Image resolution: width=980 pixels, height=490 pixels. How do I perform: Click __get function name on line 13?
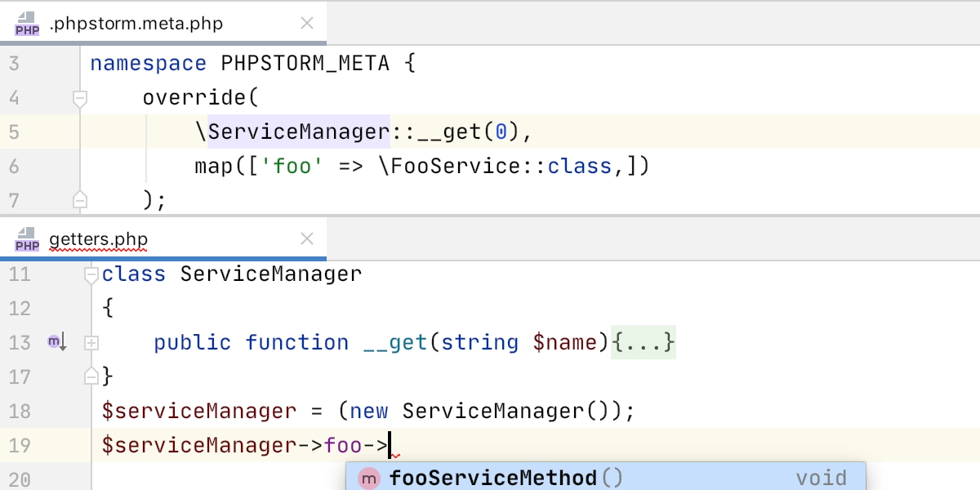point(395,342)
